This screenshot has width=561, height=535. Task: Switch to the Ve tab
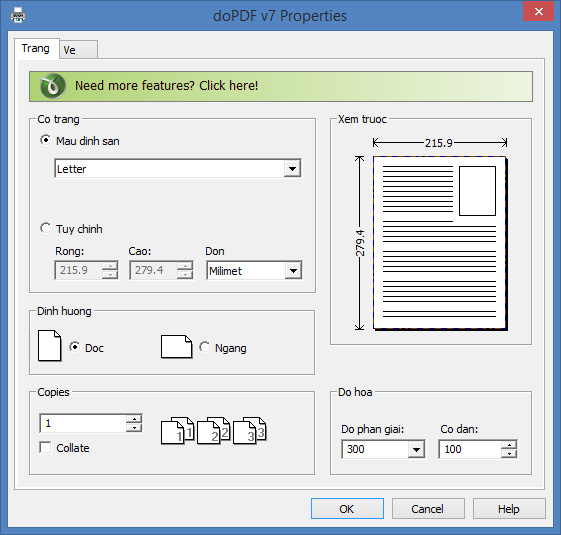[78, 50]
